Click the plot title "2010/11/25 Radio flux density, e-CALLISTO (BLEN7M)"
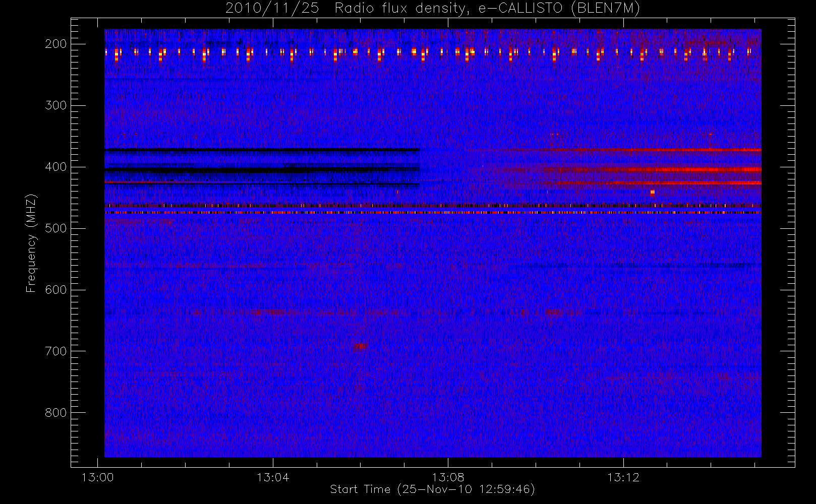The width and height of the screenshot is (816, 504). [433, 9]
